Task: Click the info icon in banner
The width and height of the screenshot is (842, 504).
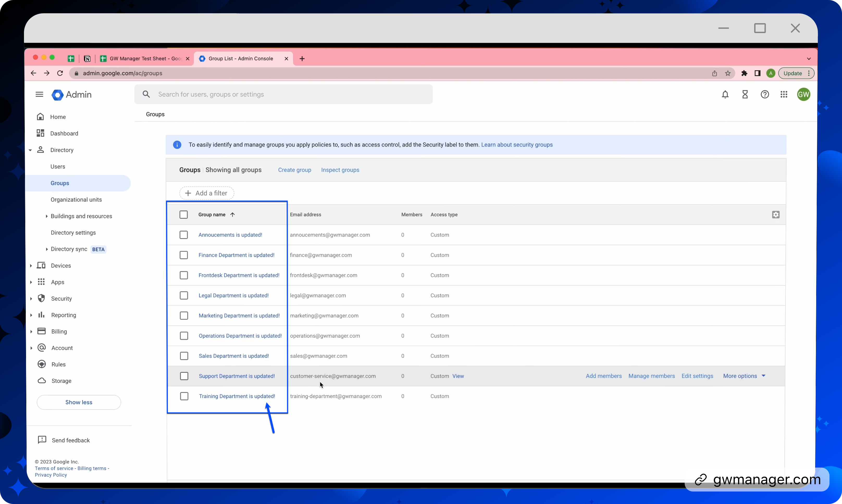Action: coord(177,145)
